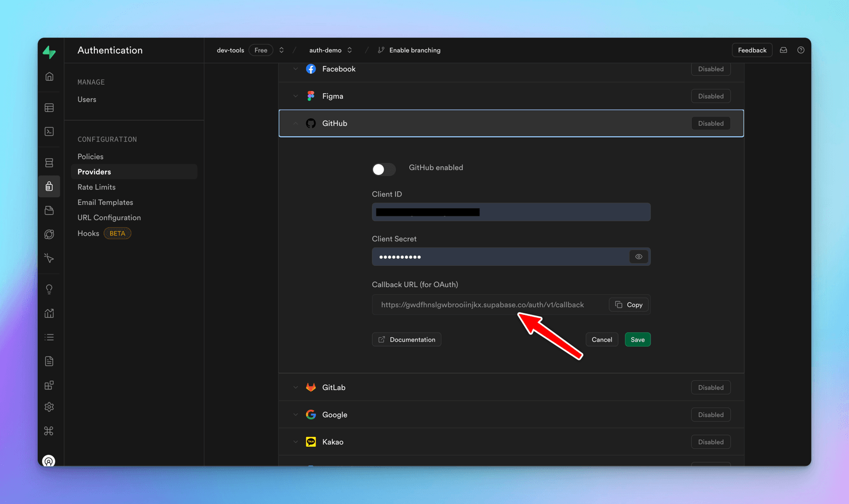Click the Google row Disabled badge
The height and width of the screenshot is (504, 849).
[711, 415]
